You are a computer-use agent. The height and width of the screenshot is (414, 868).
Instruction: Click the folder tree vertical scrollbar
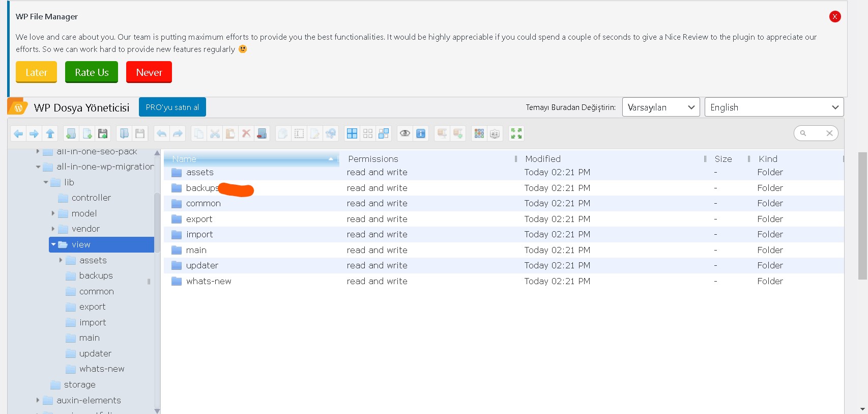click(157, 223)
